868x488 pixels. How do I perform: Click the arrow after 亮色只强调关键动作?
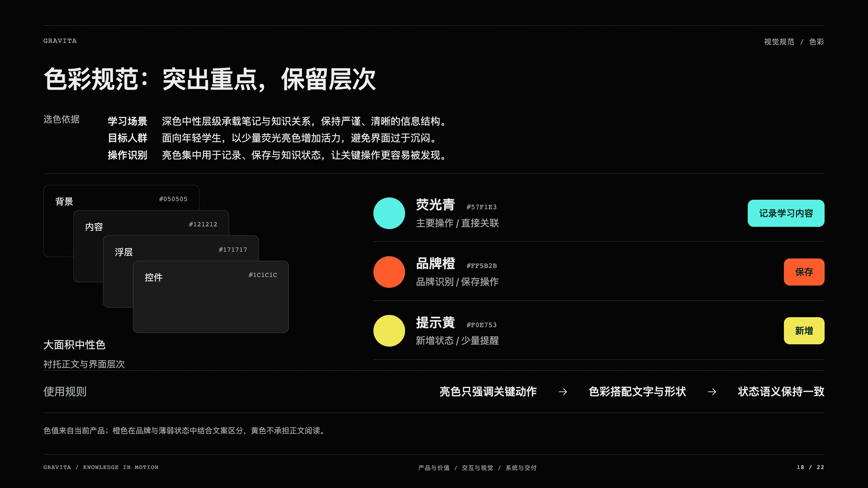[563, 392]
